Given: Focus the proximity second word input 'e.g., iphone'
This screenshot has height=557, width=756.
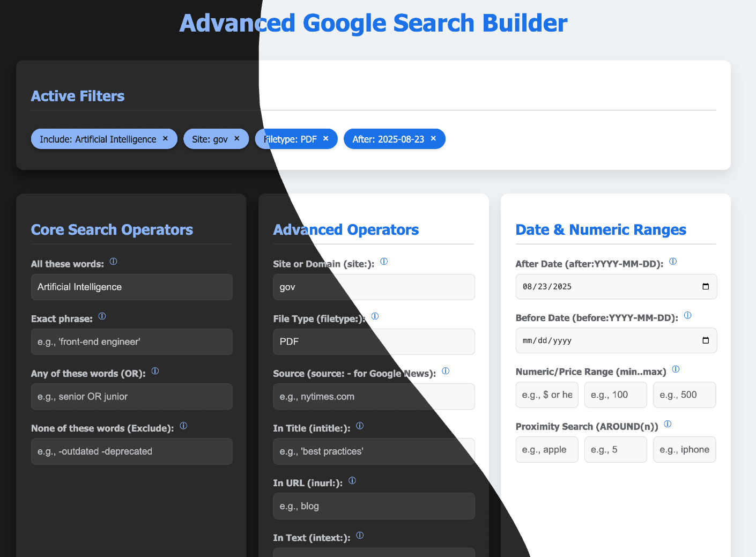Looking at the screenshot, I should point(685,449).
